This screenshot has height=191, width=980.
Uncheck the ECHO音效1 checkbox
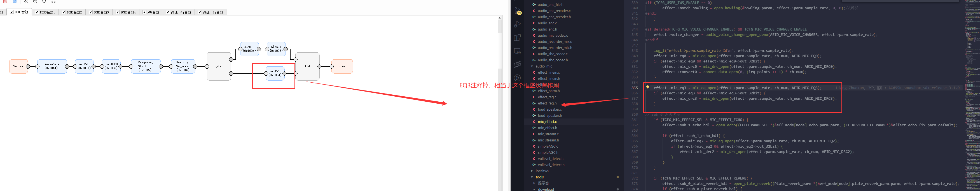click(37, 12)
